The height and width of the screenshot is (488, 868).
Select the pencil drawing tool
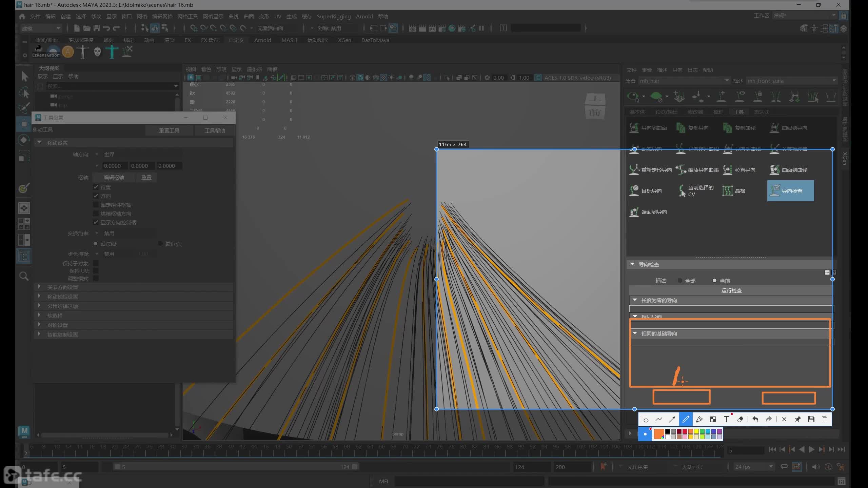click(686, 420)
